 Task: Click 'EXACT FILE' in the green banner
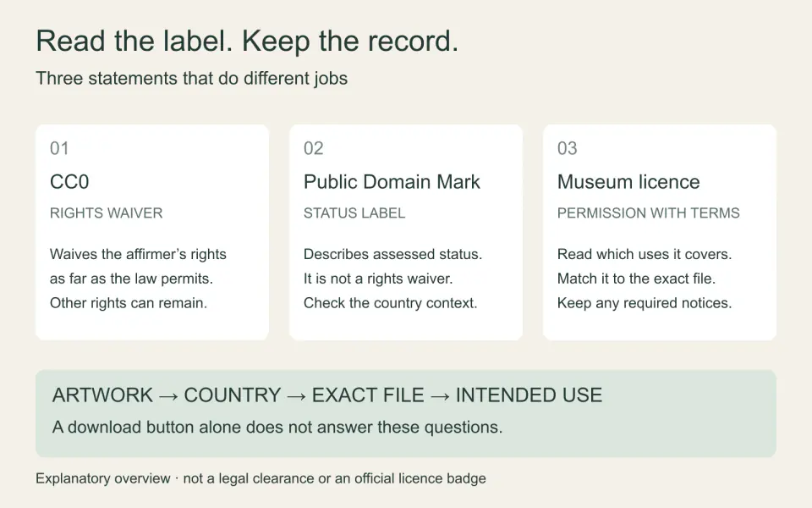[x=368, y=395]
